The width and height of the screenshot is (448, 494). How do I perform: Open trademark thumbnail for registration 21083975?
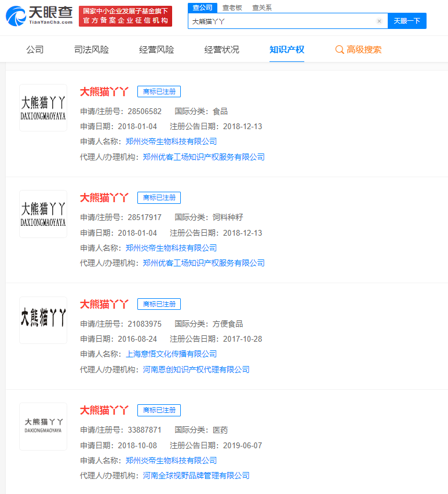[43, 320]
